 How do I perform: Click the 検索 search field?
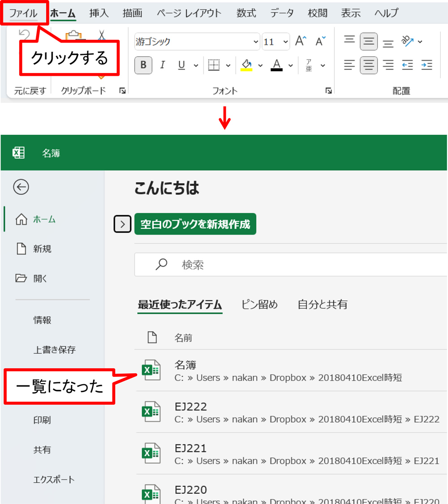[x=291, y=265]
